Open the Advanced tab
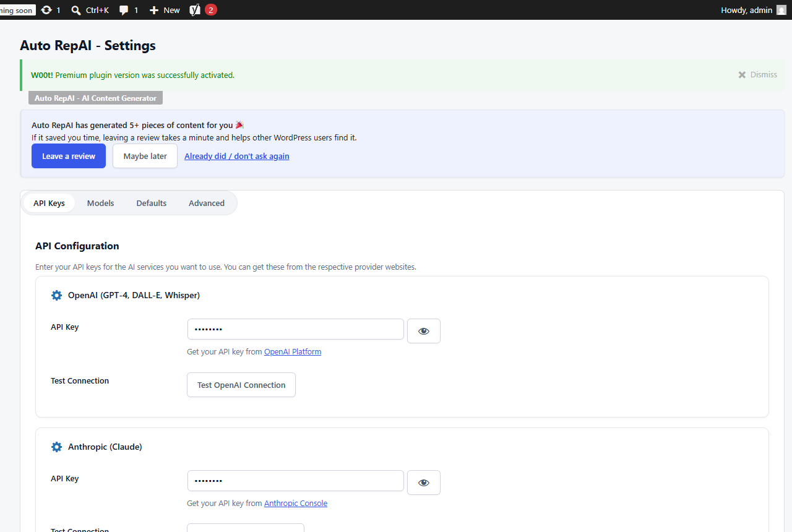Image resolution: width=792 pixels, height=532 pixels. [207, 203]
